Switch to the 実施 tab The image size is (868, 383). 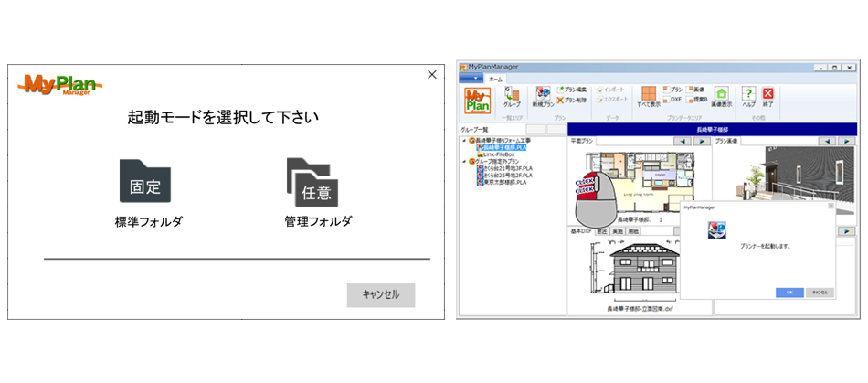618,231
